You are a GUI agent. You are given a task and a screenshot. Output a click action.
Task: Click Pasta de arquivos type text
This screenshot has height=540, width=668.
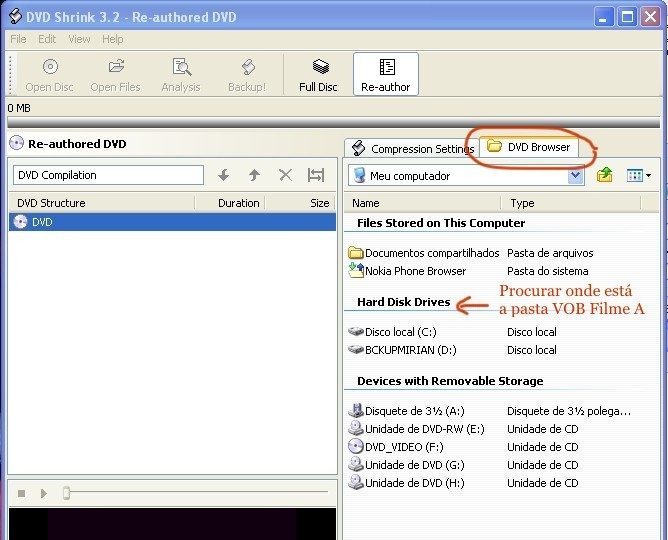(550, 253)
